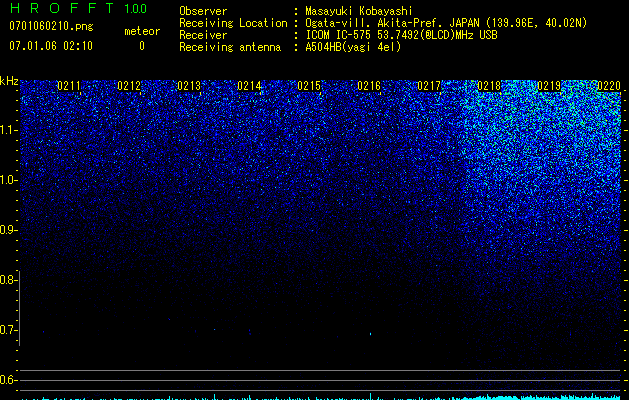Click the 0214 time marker

point(249,86)
